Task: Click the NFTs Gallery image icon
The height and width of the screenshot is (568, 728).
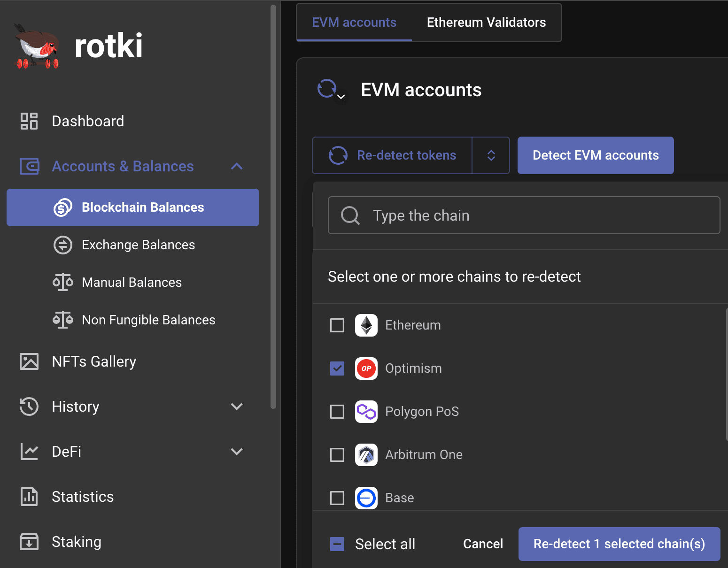Action: tap(29, 361)
